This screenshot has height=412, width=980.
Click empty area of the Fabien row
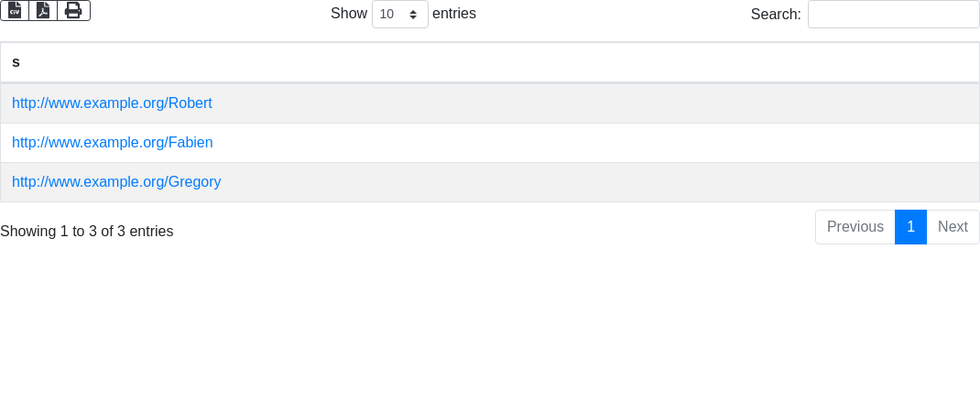click(x=595, y=143)
